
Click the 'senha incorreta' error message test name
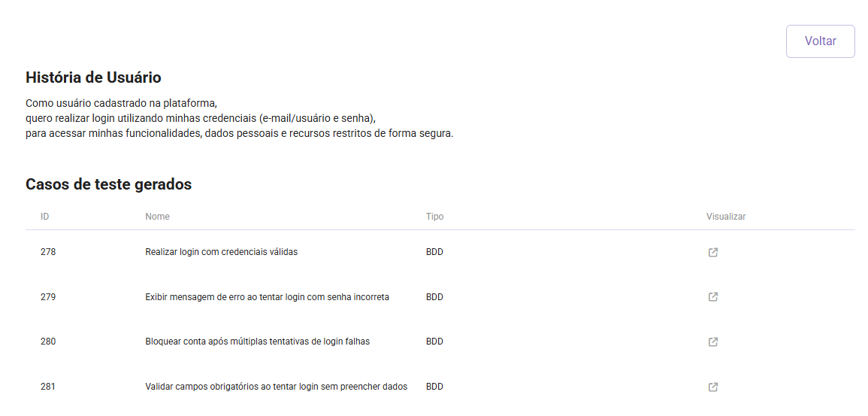[267, 297]
